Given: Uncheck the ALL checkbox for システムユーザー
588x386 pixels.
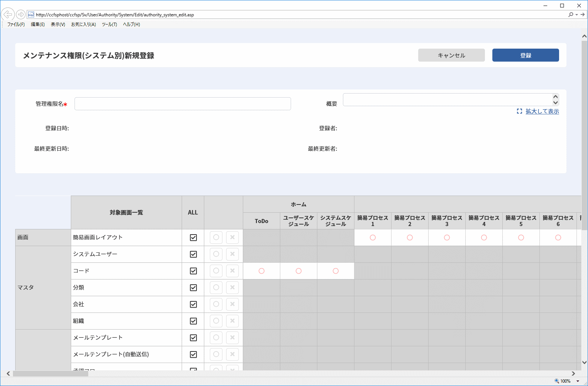Looking at the screenshot, I should 193,254.
